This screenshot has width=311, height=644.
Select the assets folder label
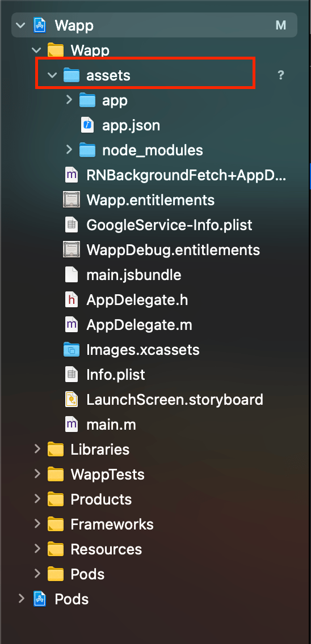click(108, 75)
